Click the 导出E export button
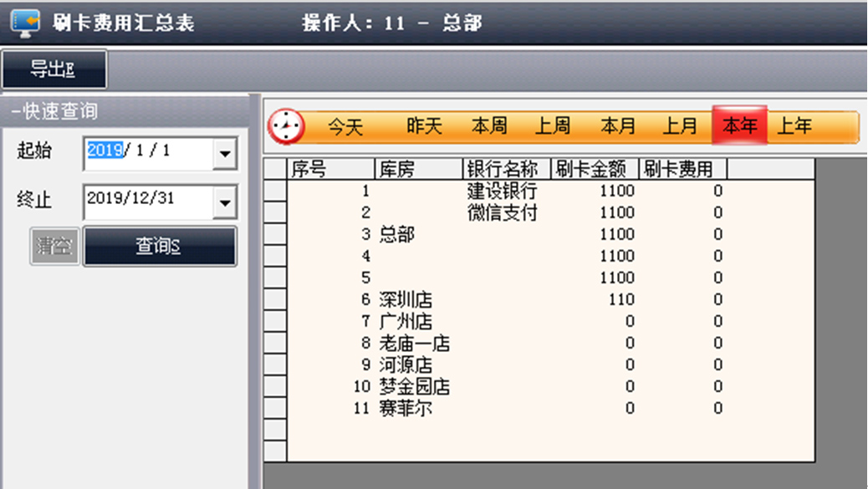 click(x=54, y=69)
